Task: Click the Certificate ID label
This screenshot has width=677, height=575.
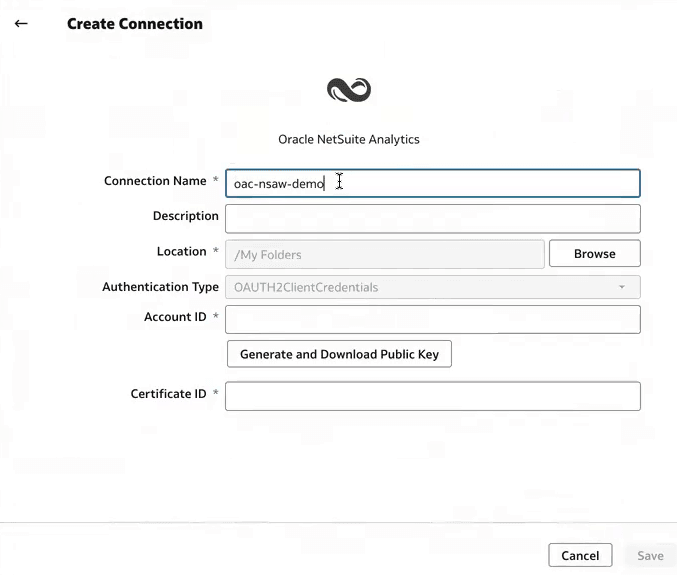Action: [168, 394]
